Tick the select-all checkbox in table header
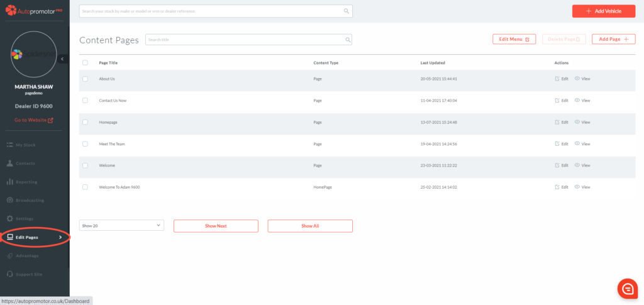The height and width of the screenshot is (305, 644). (85, 63)
